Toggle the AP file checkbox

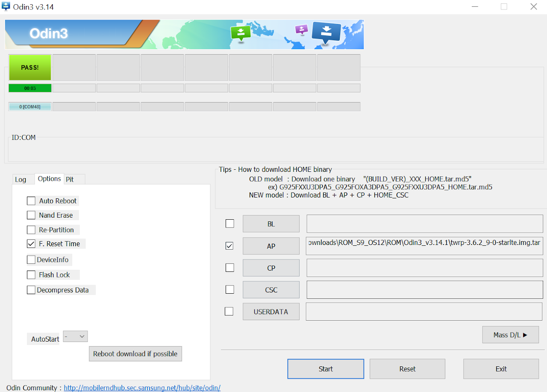[x=229, y=246]
